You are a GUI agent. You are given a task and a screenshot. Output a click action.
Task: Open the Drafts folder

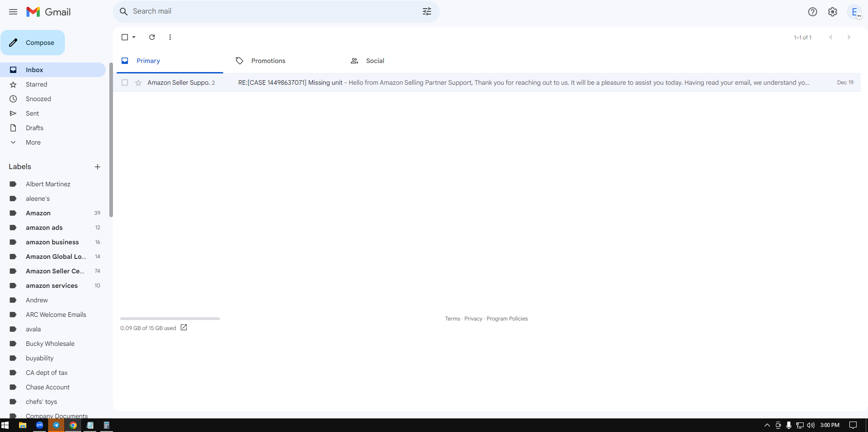click(53, 128)
